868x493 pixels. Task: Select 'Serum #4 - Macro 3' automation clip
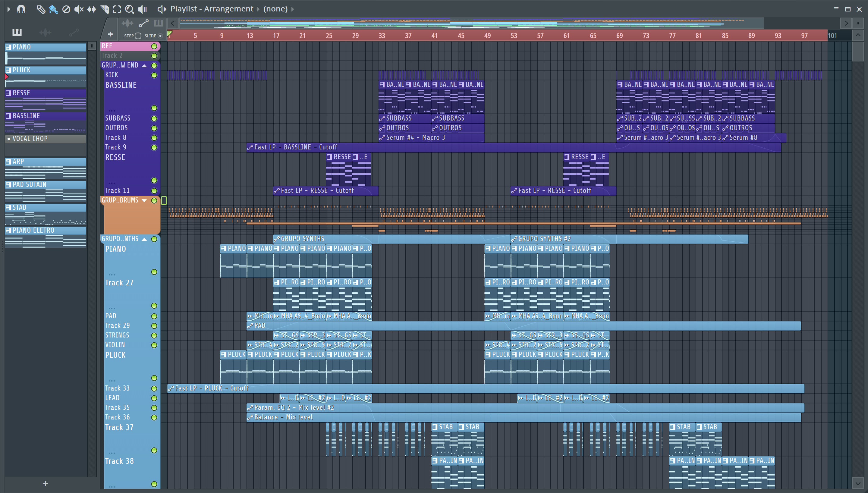[431, 138]
